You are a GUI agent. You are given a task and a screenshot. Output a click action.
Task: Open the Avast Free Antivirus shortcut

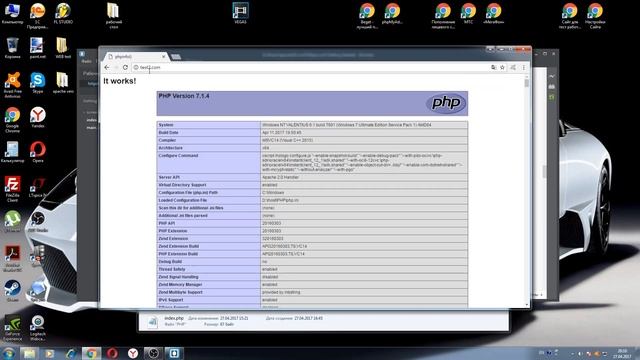click(x=13, y=84)
